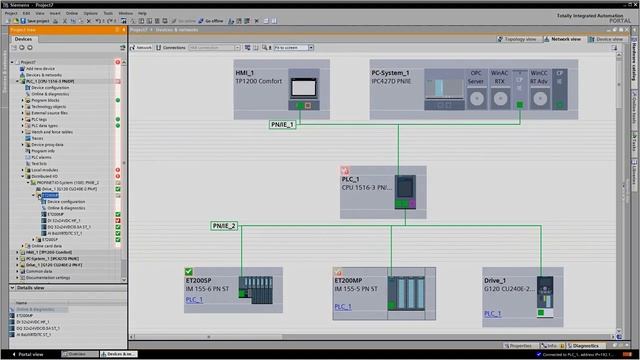
Task: Click the Connections button in editor toolbar
Action: click(x=171, y=48)
